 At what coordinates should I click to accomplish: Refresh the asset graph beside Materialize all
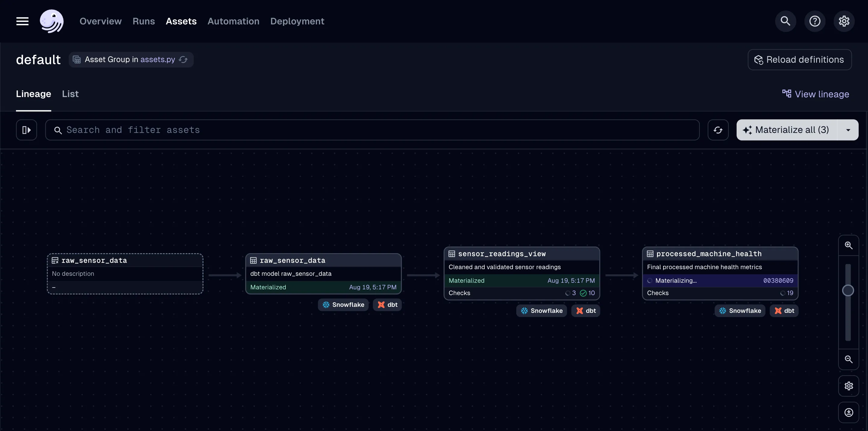click(x=718, y=130)
